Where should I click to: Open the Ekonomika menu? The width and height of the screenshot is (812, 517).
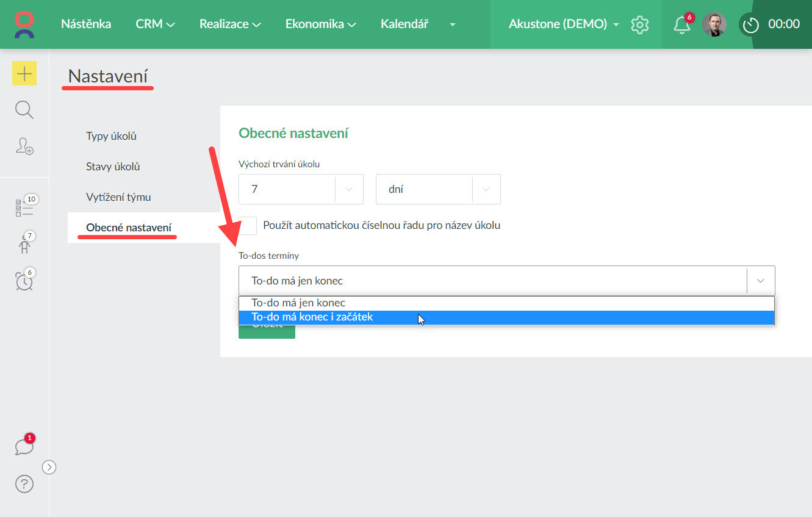pyautogui.click(x=320, y=24)
